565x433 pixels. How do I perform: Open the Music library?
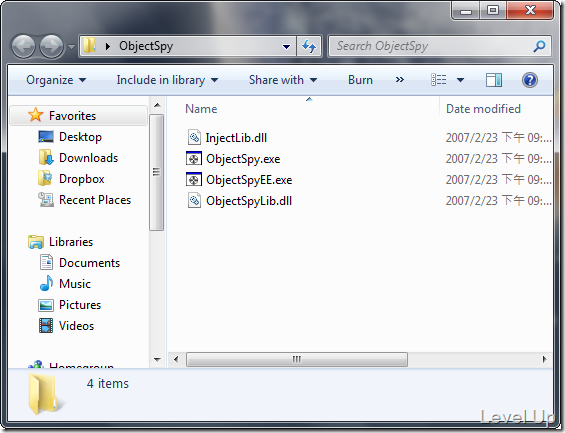[x=75, y=284]
